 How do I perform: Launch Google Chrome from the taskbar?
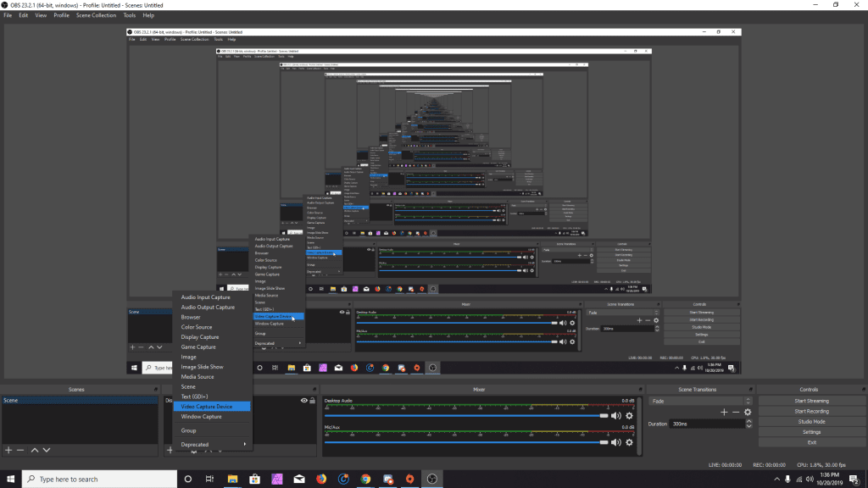(x=365, y=479)
